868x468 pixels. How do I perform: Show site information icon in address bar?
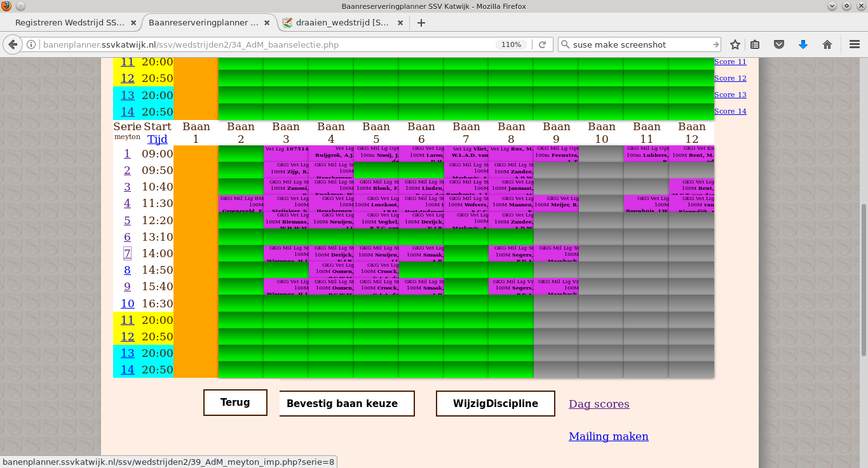[31, 44]
